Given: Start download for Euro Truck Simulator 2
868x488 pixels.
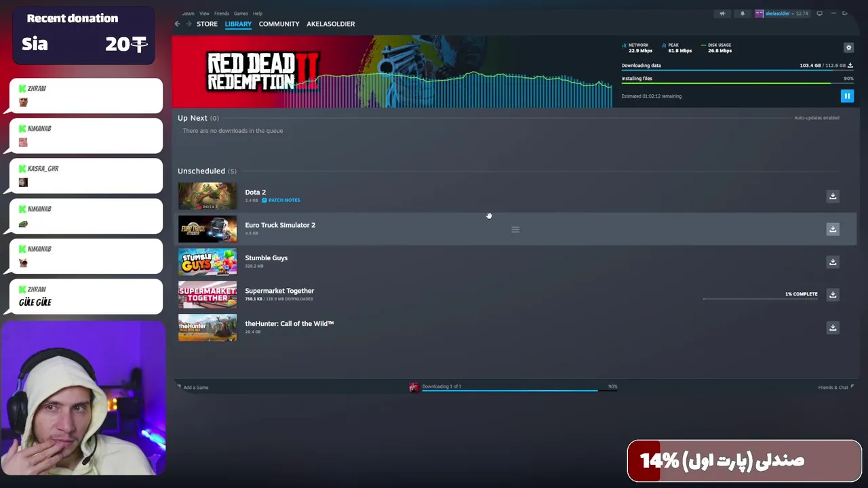Looking at the screenshot, I should [833, 229].
